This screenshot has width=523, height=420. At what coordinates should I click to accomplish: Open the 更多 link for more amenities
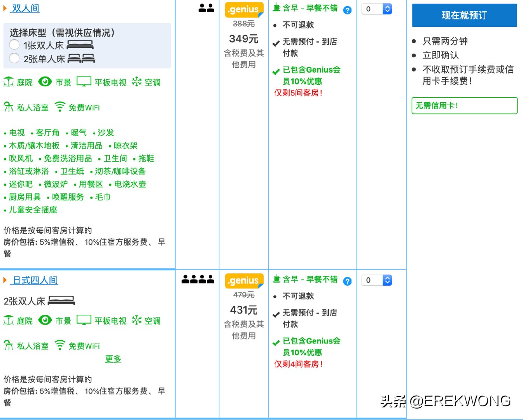click(113, 359)
